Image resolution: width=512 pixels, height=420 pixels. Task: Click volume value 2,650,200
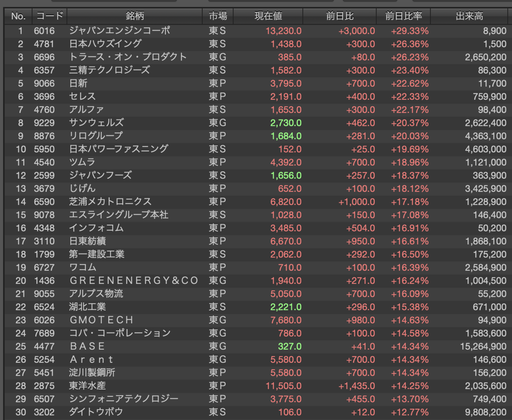pyautogui.click(x=486, y=57)
